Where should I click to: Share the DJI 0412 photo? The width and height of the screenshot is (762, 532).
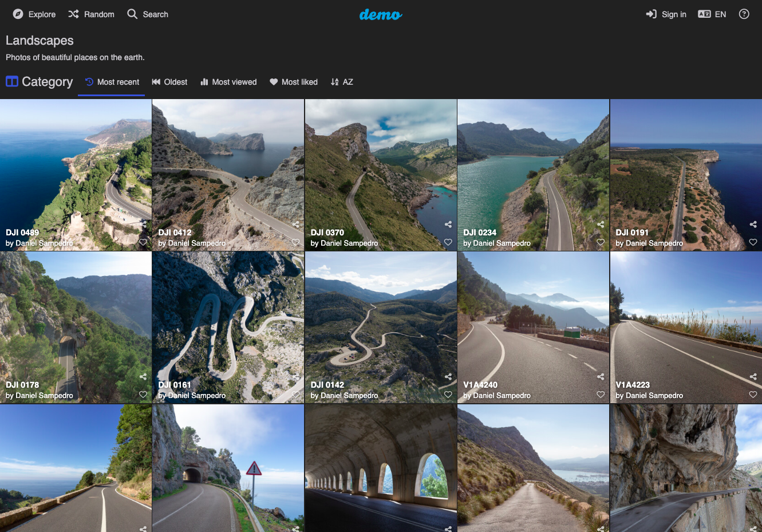point(296,224)
